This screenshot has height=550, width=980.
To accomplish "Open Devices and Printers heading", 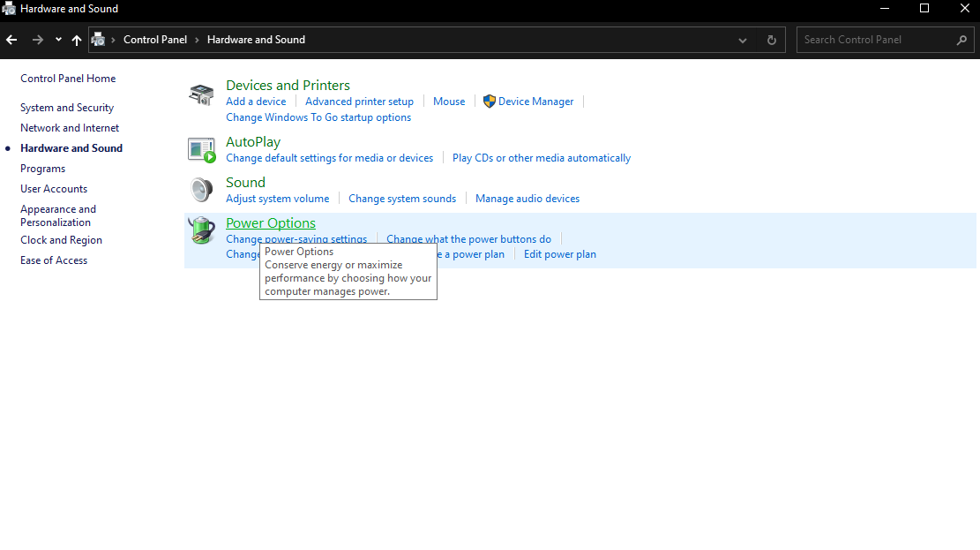I will (x=288, y=85).
